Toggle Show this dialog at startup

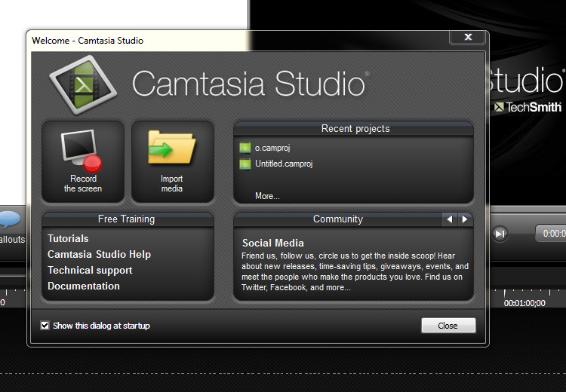(x=45, y=326)
